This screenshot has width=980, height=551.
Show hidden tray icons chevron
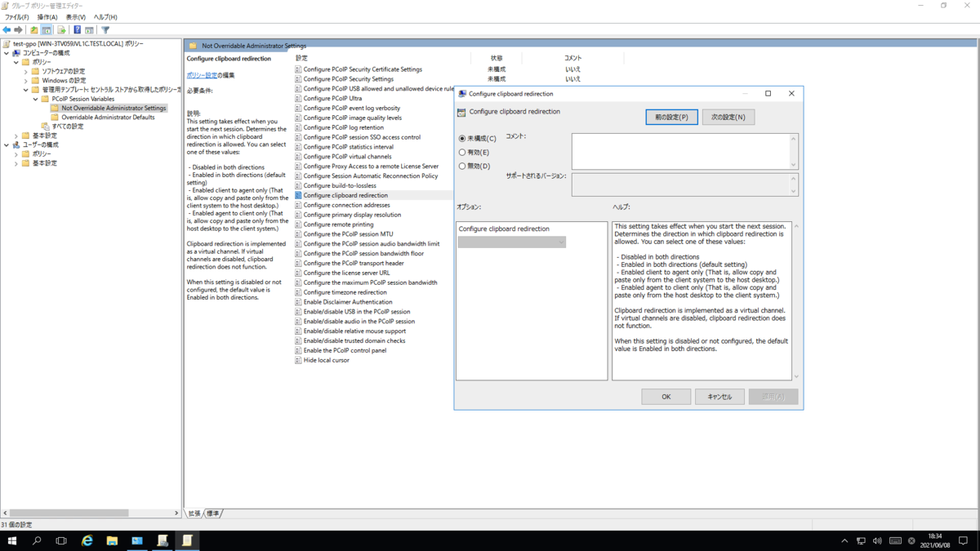[x=844, y=540]
